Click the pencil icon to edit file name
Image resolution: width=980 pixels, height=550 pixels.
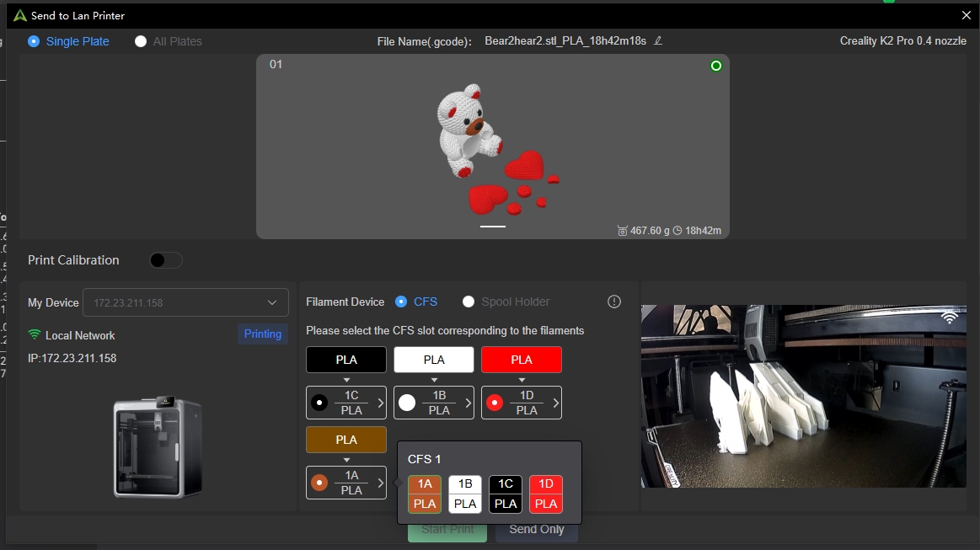tap(658, 40)
